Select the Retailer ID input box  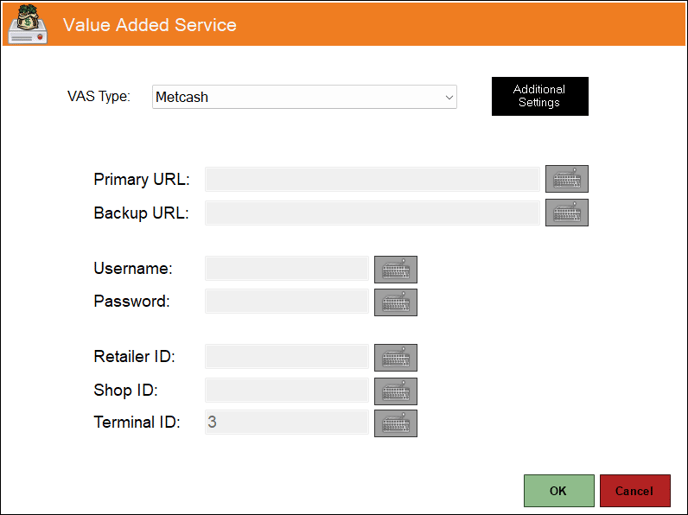[287, 357]
